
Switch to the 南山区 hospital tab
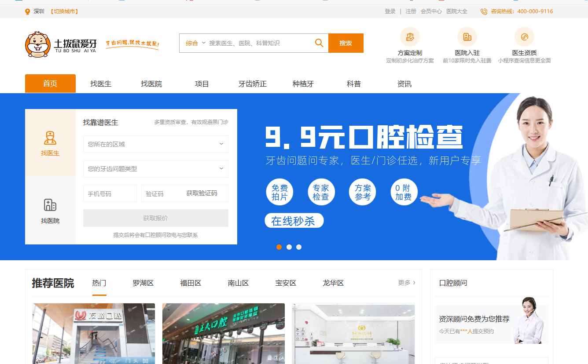click(238, 283)
